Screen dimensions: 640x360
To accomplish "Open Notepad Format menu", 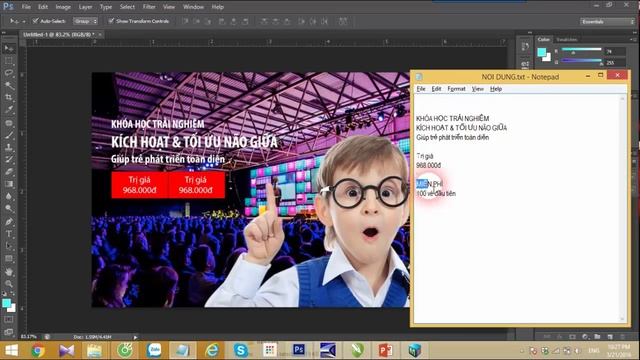I will 456,89.
